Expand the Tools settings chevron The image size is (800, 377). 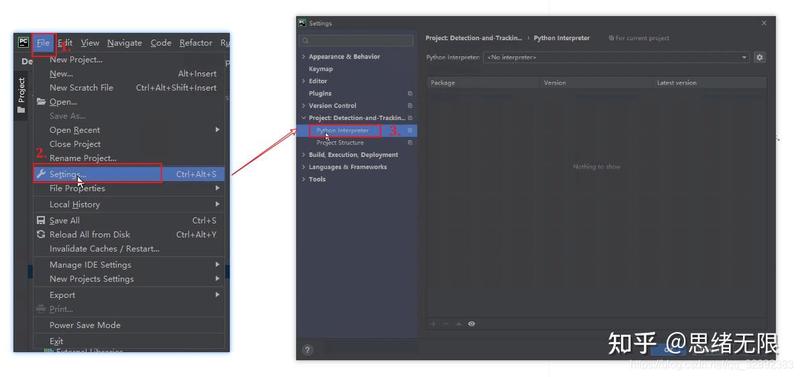304,179
